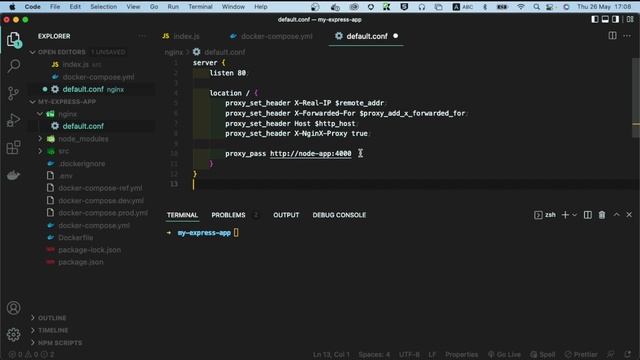Click nginx breadcrumb segment
The height and width of the screenshot is (360, 640).
(174, 52)
